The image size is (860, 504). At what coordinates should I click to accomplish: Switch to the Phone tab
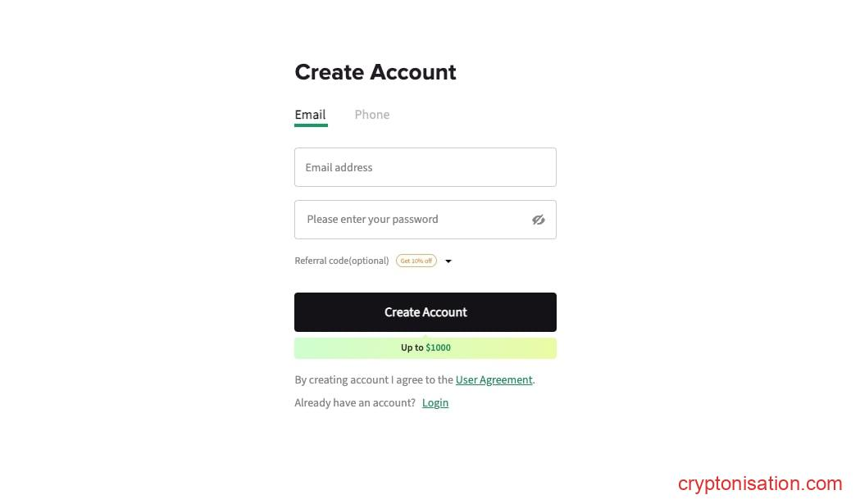[371, 115]
